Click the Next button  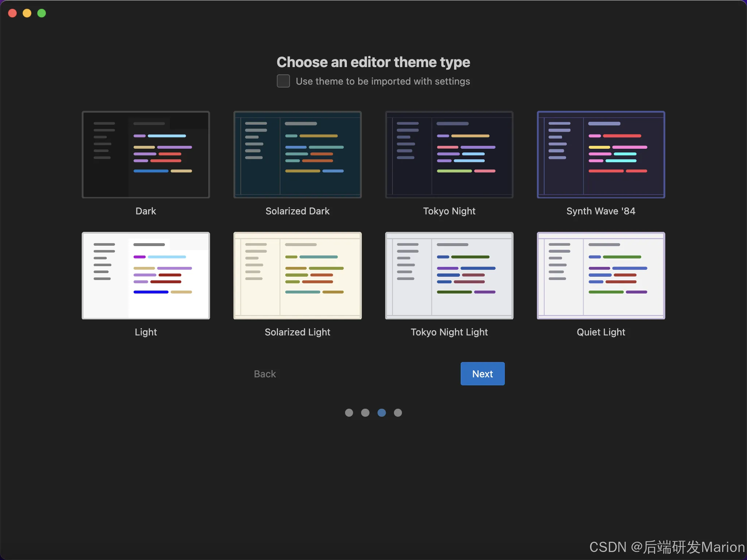point(482,374)
